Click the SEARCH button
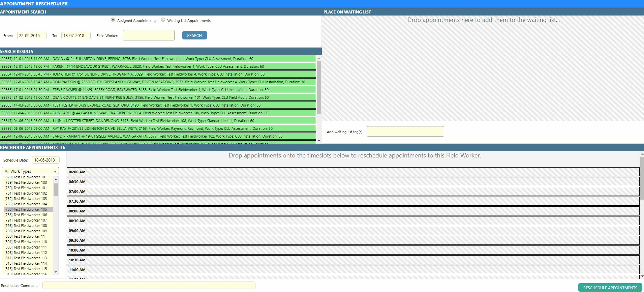644x292 pixels. point(194,35)
